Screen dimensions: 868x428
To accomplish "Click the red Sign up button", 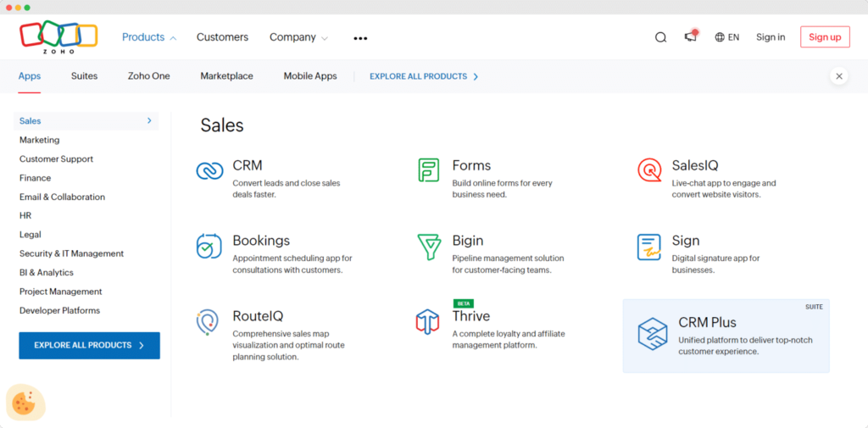I will 824,37.
